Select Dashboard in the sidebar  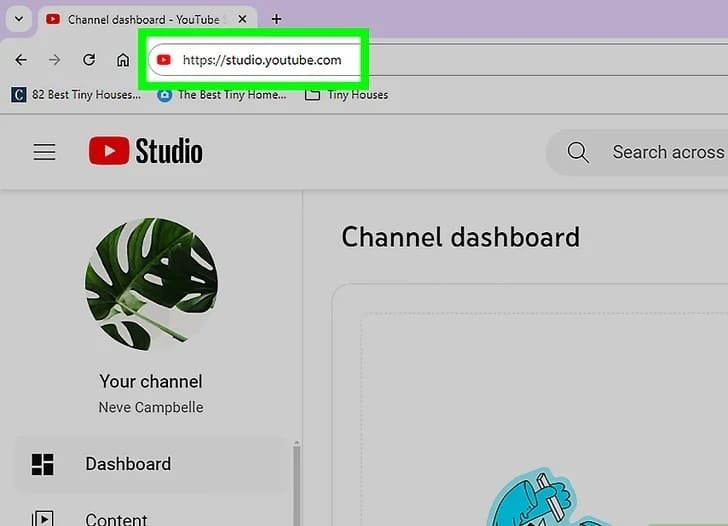click(x=128, y=464)
